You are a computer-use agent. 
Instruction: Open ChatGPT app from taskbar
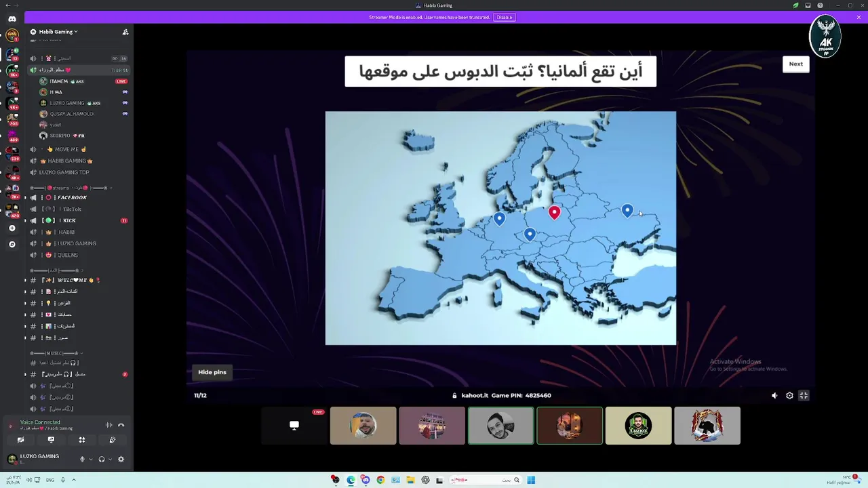tap(425, 480)
